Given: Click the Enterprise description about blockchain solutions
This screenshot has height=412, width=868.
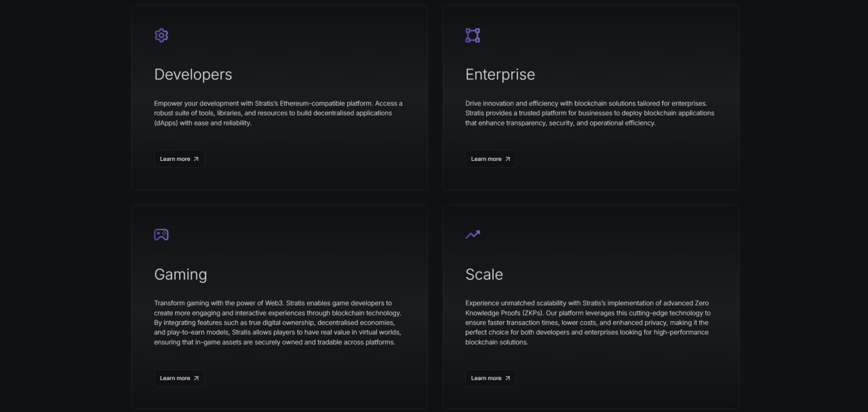Looking at the screenshot, I should click(x=589, y=113).
